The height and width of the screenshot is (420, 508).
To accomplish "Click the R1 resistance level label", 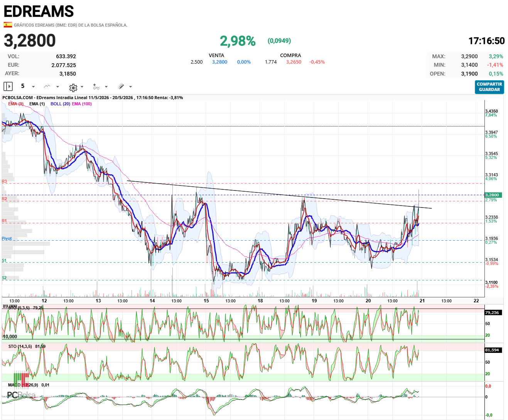I will pos(4,221).
